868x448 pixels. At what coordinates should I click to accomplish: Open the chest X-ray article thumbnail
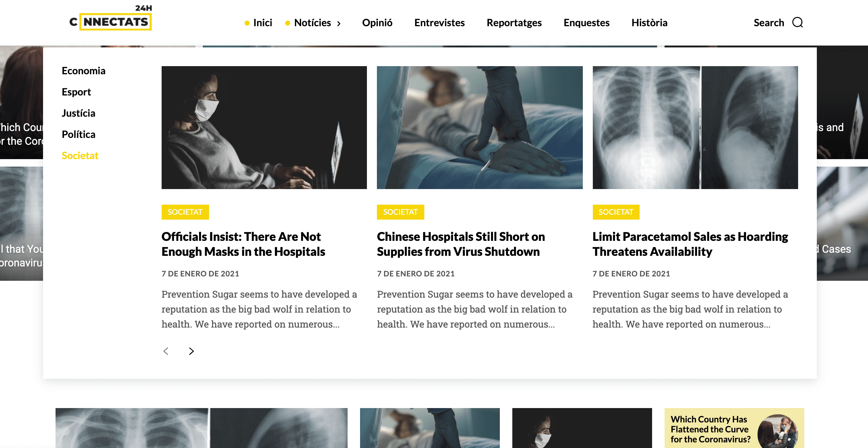click(695, 127)
